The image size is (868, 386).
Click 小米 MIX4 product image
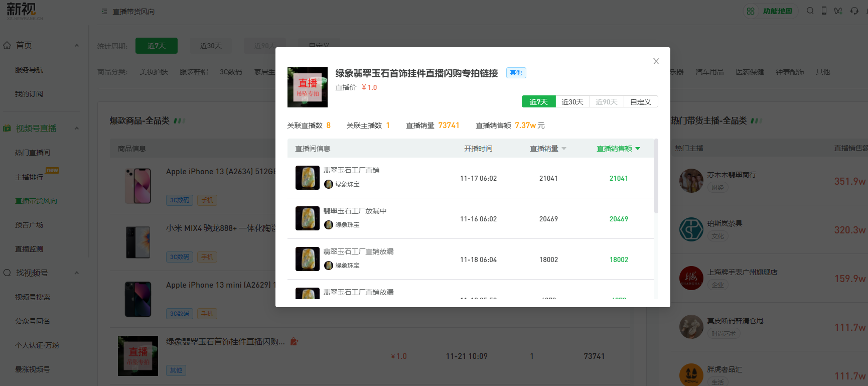[x=138, y=242]
